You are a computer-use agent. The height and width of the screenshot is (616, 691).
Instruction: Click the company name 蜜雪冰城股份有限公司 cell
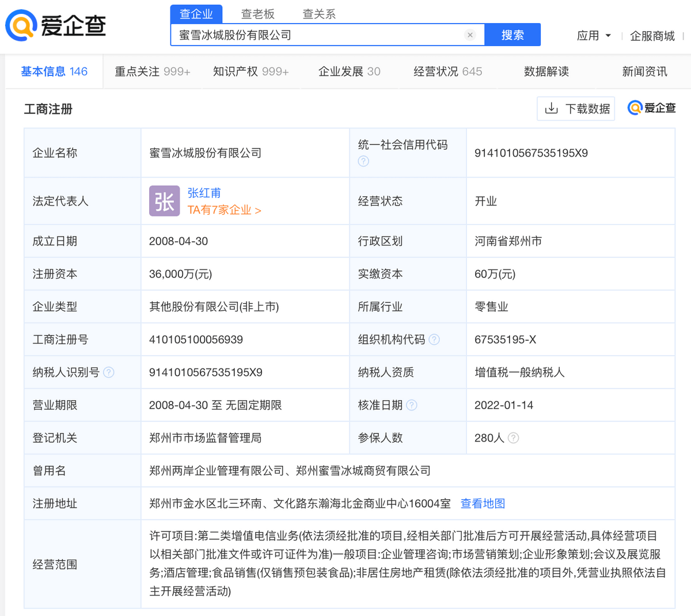(205, 153)
